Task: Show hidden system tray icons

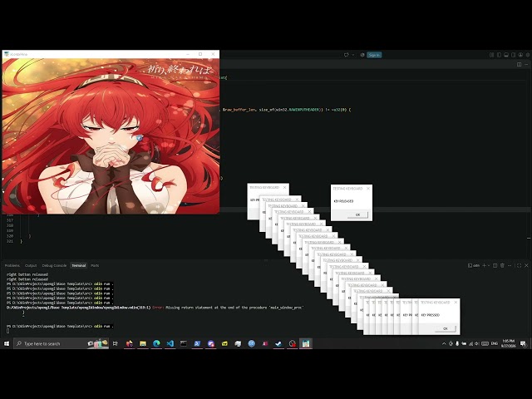Action: [x=444, y=343]
